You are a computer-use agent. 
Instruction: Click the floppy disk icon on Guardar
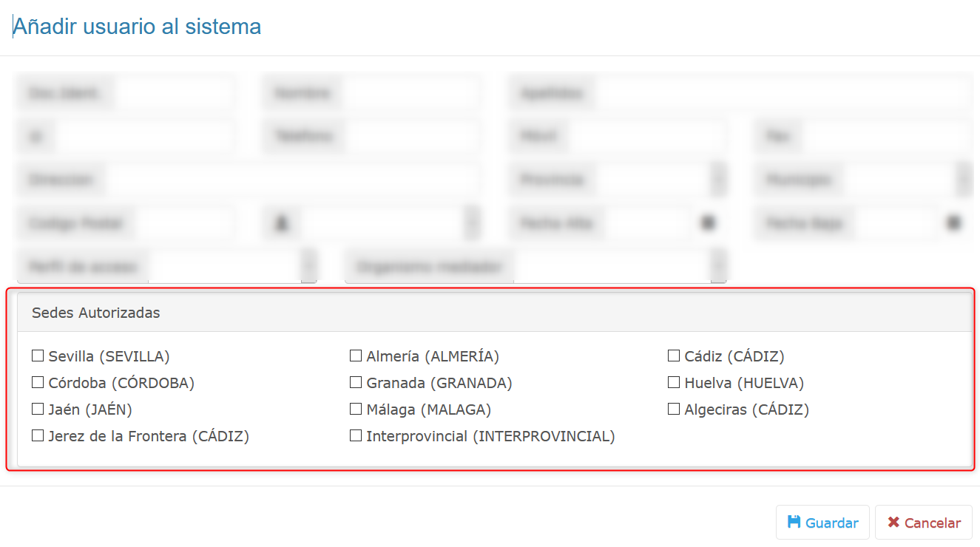[x=794, y=522]
